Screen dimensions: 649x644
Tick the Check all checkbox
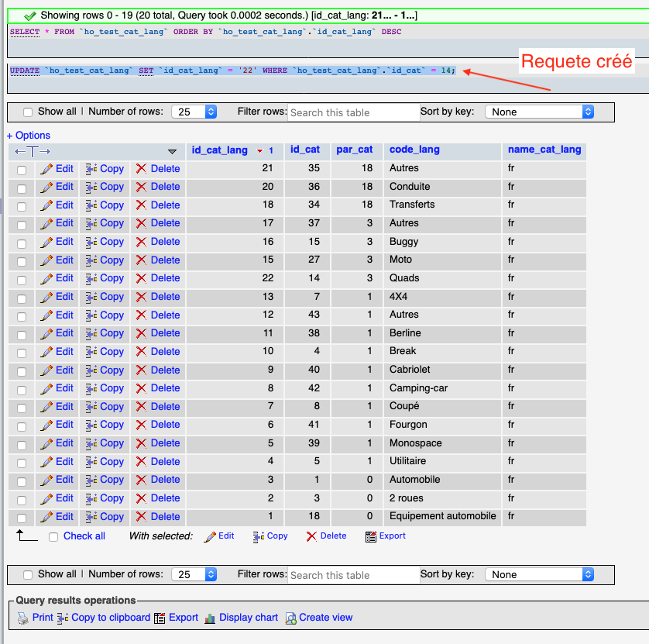pyautogui.click(x=53, y=537)
